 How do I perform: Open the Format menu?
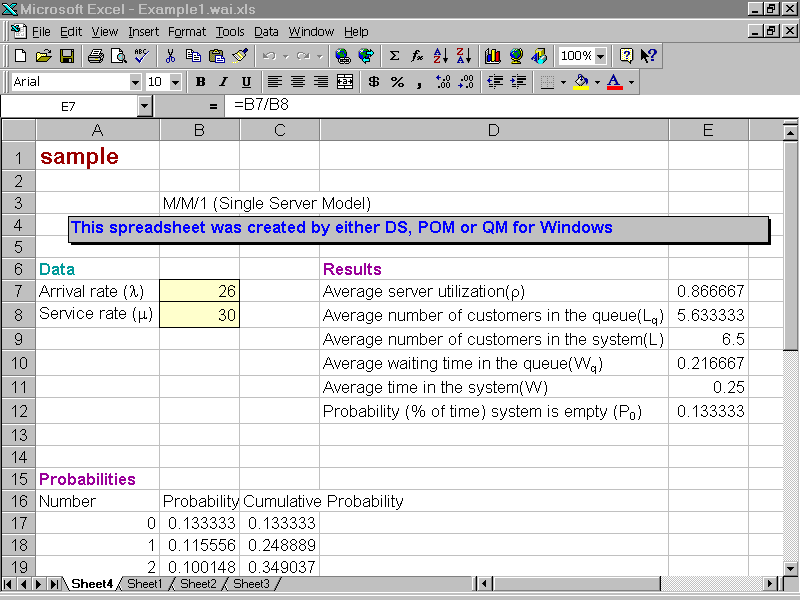click(x=187, y=32)
